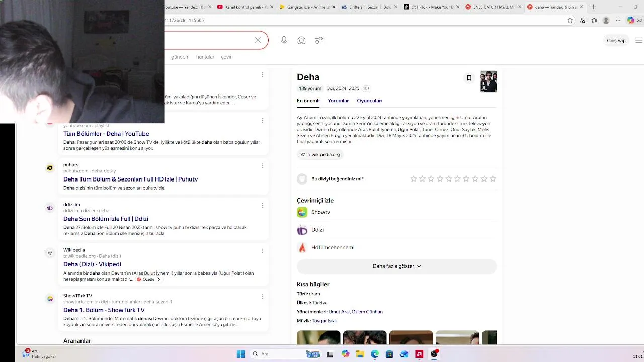Click the third cast photo thumbnail
Viewport: 644px width, 362px height.
(411, 338)
